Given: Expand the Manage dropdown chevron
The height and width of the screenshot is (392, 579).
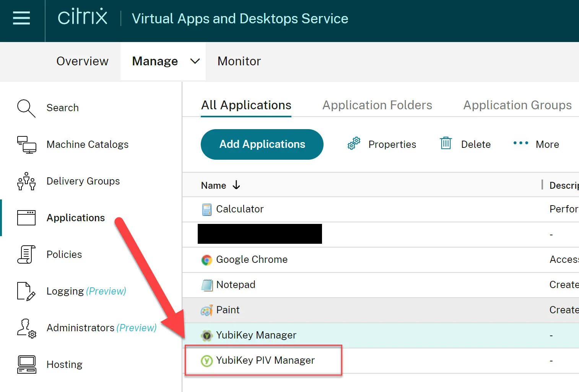Looking at the screenshot, I should 195,61.
